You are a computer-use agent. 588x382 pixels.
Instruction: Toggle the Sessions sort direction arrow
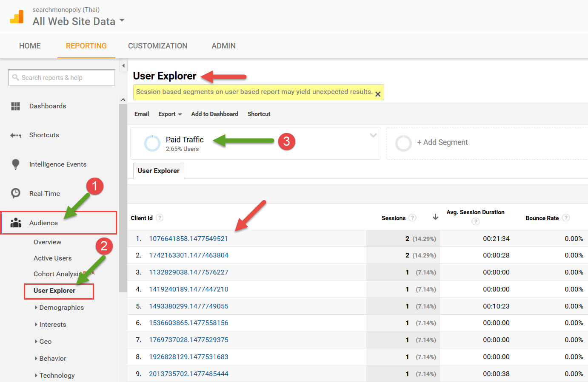[x=435, y=217]
